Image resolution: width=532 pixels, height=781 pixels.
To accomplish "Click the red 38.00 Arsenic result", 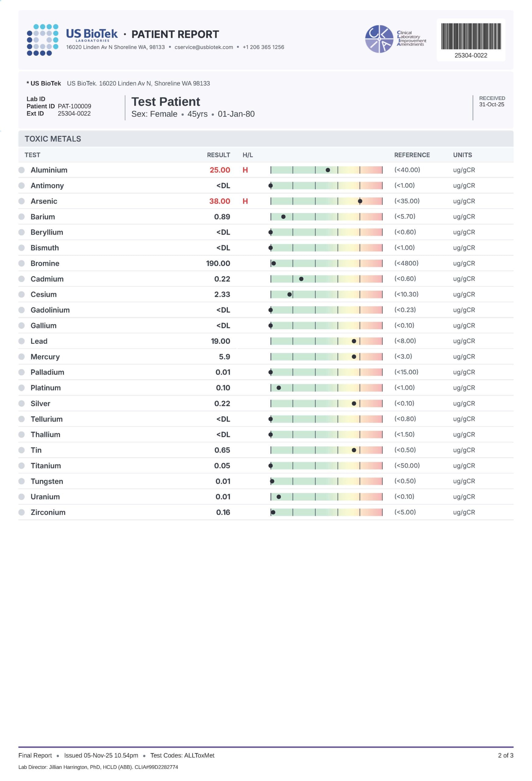I will click(220, 201).
